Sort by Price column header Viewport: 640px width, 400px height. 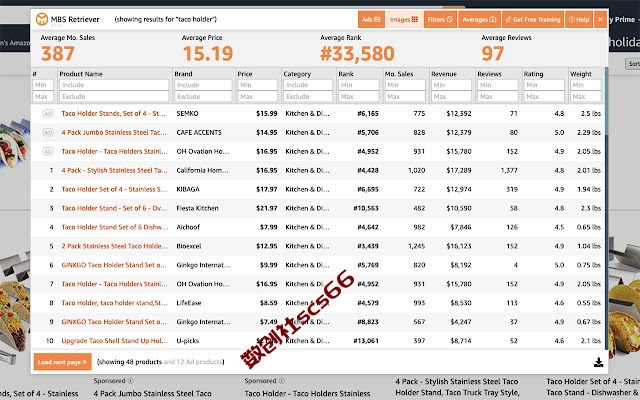tap(245, 74)
